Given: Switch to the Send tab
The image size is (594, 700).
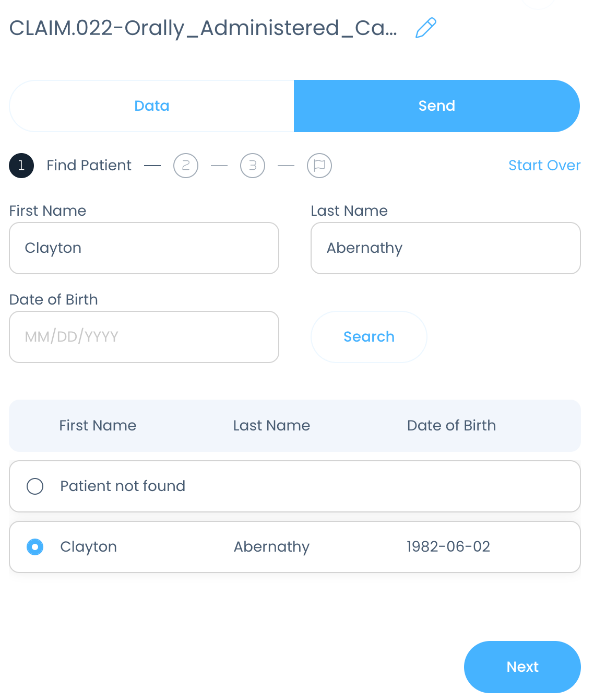Looking at the screenshot, I should pyautogui.click(x=436, y=106).
